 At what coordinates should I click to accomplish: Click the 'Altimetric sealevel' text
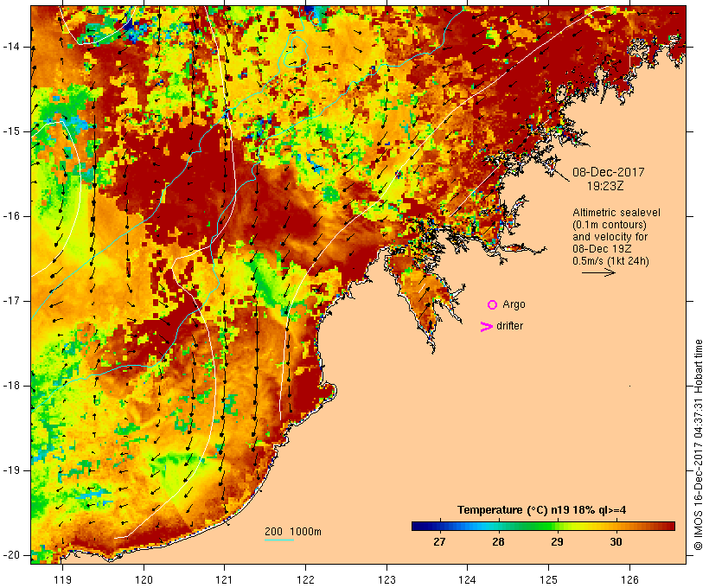click(616, 213)
